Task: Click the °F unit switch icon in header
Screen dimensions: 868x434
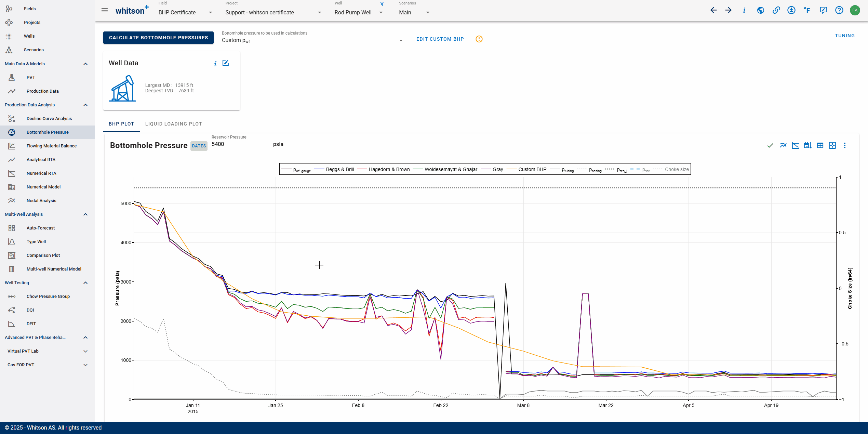Action: [x=807, y=10]
